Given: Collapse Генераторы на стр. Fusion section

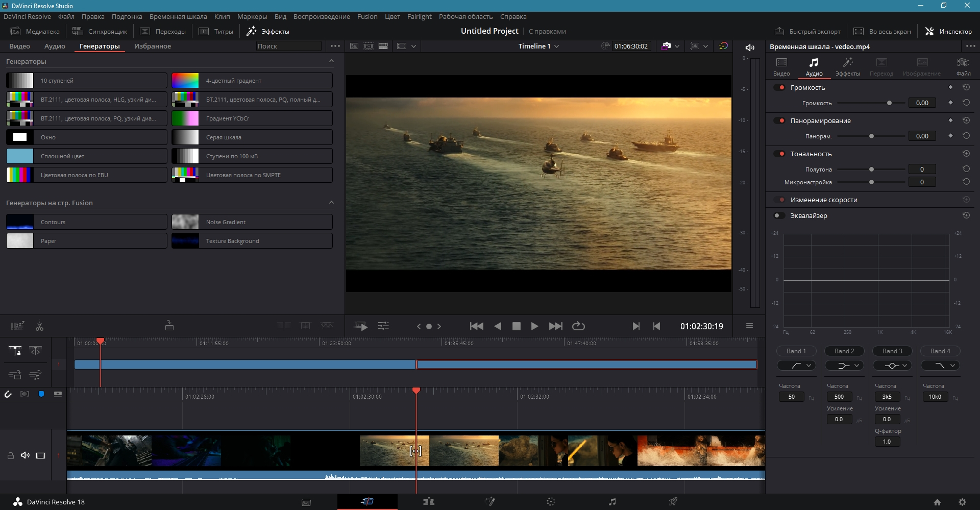Looking at the screenshot, I should (x=331, y=202).
